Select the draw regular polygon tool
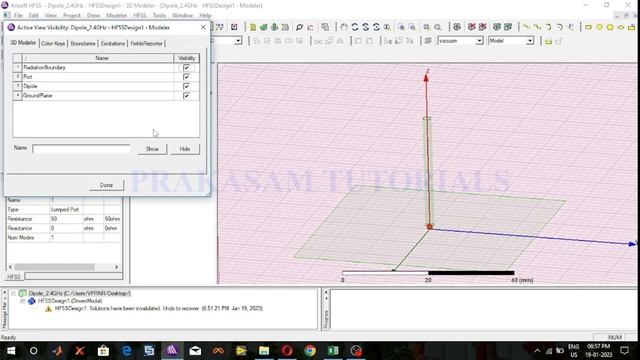 [x=610, y=27]
